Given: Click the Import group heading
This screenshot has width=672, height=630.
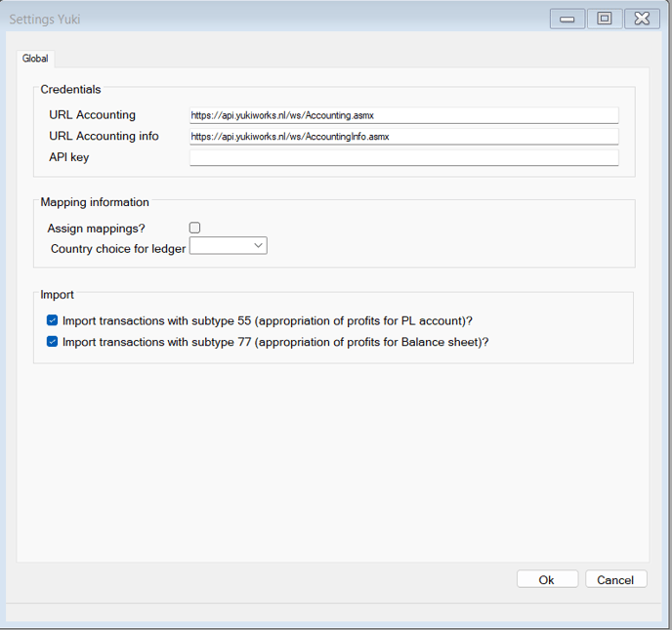Looking at the screenshot, I should tap(57, 294).
